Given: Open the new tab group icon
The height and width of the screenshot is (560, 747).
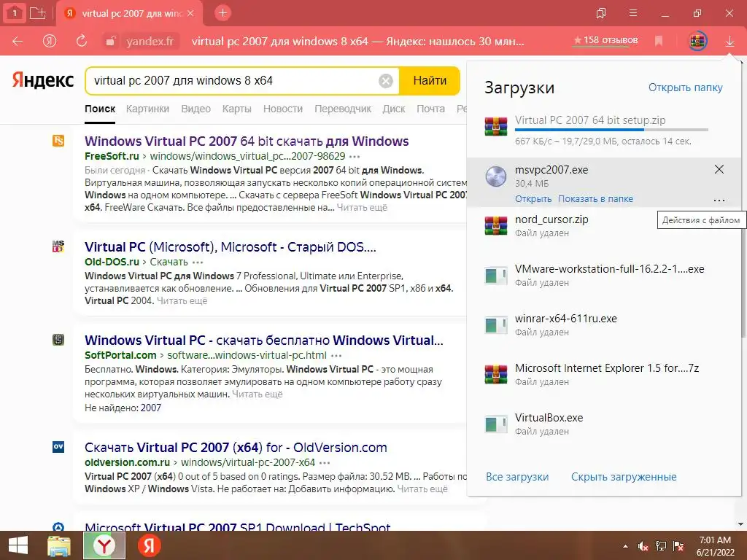Looking at the screenshot, I should click(38, 13).
